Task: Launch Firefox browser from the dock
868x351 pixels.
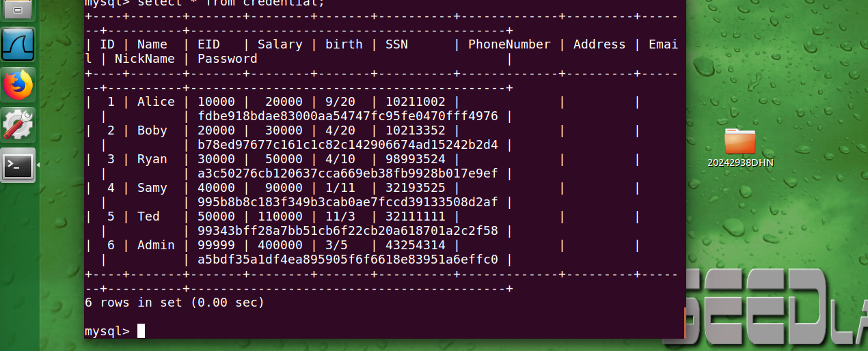Action: (x=18, y=85)
